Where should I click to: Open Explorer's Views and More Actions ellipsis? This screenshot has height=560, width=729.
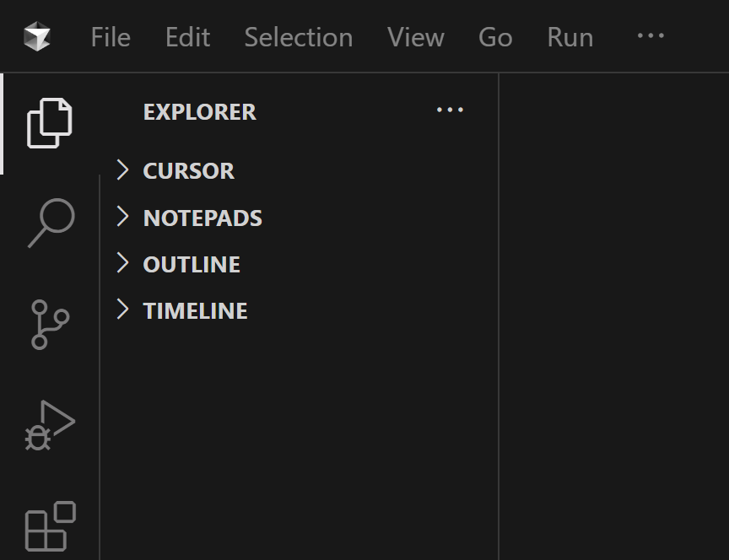click(450, 110)
